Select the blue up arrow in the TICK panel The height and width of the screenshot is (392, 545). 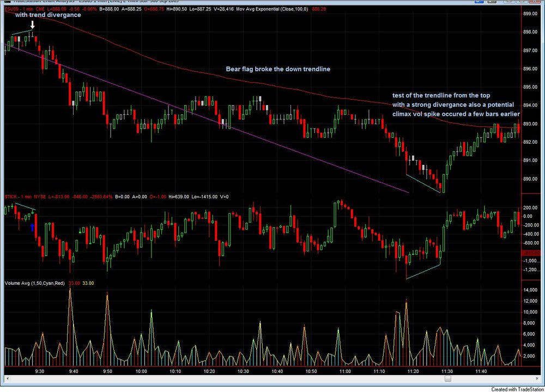[x=32, y=228]
